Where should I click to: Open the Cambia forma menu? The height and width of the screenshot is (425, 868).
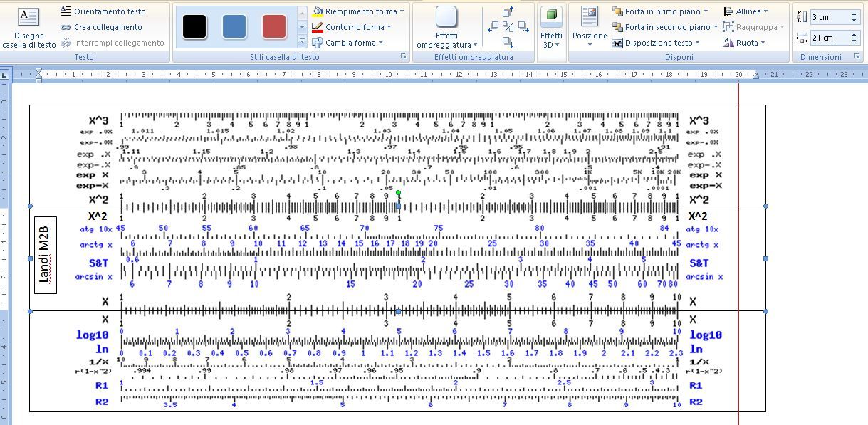[x=347, y=43]
